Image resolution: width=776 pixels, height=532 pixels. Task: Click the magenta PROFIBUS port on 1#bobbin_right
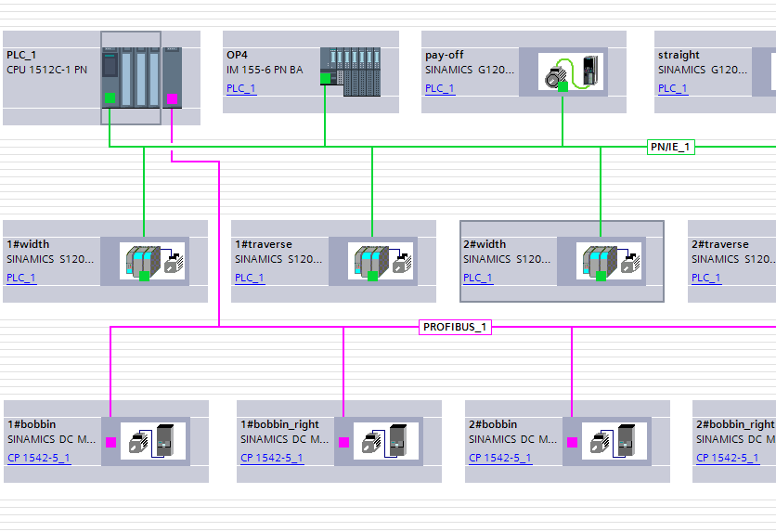(344, 443)
